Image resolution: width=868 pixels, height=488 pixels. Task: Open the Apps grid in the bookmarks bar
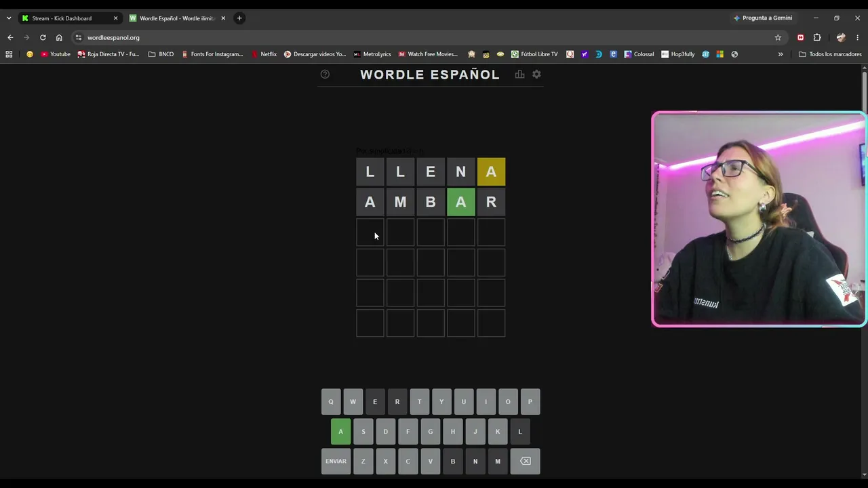pyautogui.click(x=9, y=54)
